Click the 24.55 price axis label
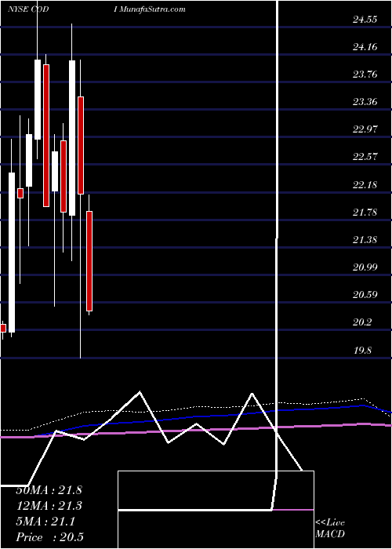Viewport: 392px width, 549px height. [x=365, y=20]
